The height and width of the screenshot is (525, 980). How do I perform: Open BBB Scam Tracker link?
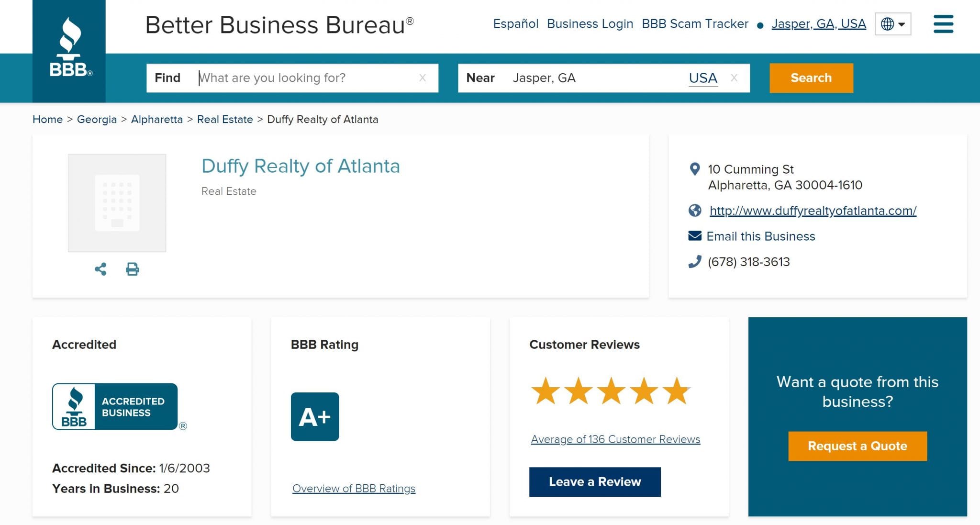[694, 24]
